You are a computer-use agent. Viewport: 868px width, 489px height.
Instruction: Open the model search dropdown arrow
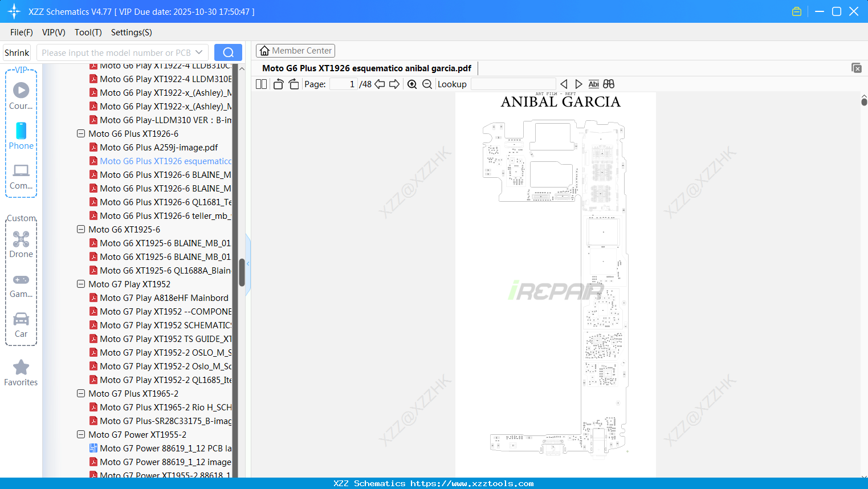click(x=200, y=52)
